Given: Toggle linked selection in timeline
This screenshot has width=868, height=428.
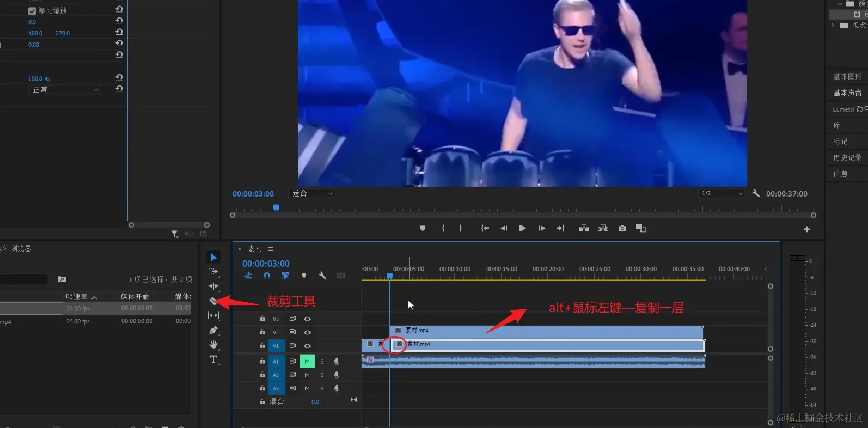Looking at the screenshot, I should 285,276.
